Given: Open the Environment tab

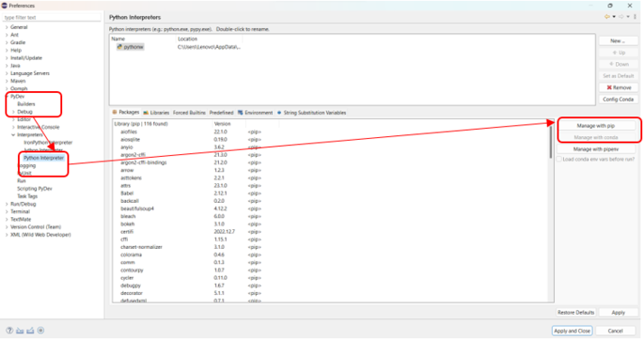Looking at the screenshot, I should [x=255, y=113].
